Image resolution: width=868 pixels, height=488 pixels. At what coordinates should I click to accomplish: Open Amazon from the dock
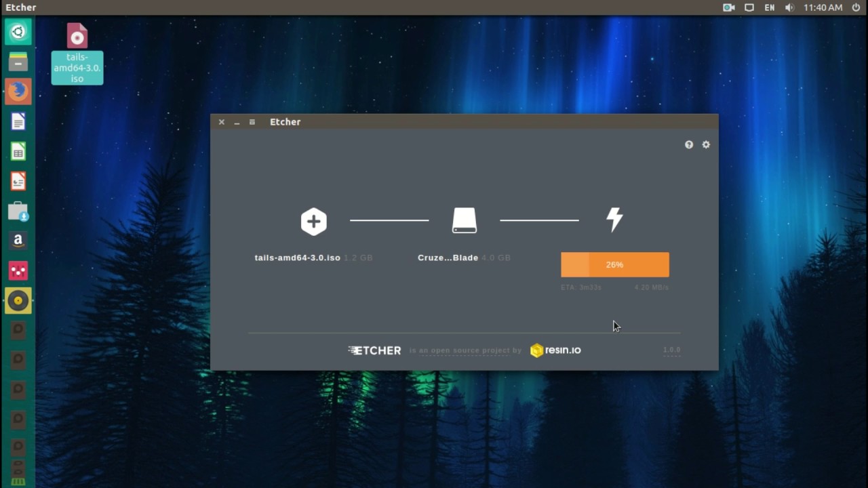(x=18, y=241)
